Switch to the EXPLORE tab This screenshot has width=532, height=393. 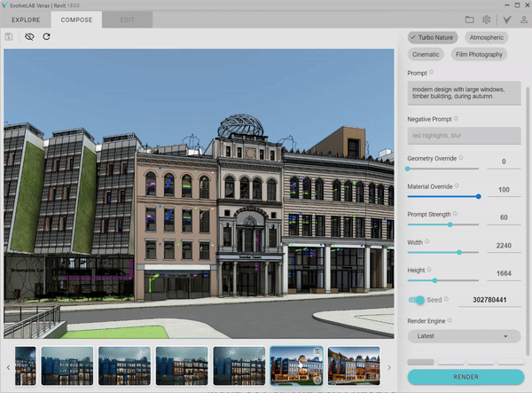click(26, 20)
